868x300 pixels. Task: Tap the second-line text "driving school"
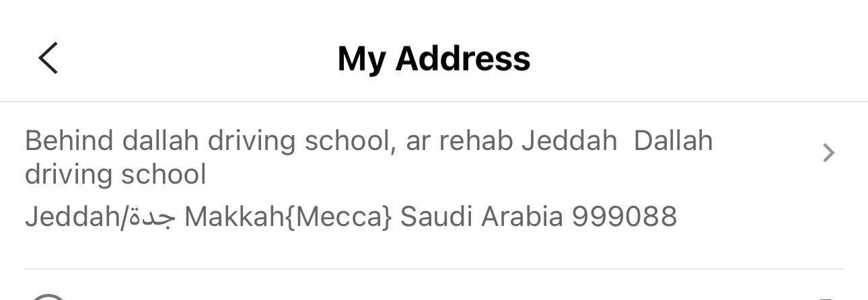click(x=115, y=175)
